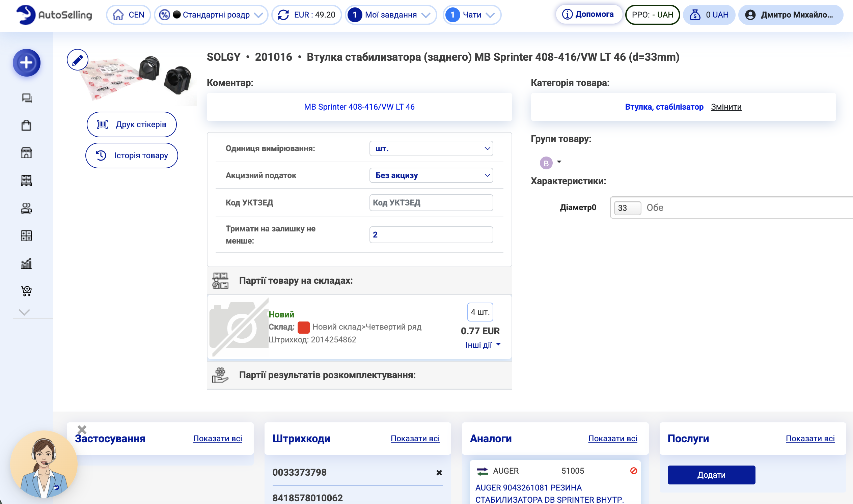Expand the Інші дії dropdown

pos(483,345)
